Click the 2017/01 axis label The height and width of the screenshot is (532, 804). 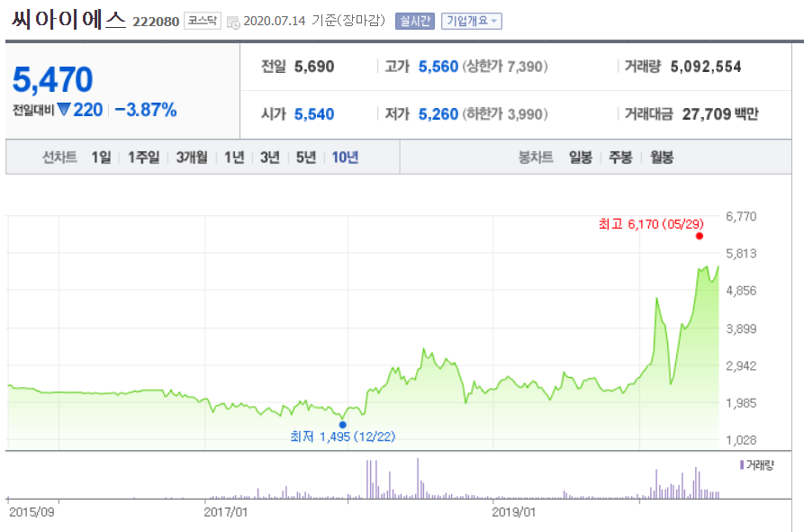point(226,512)
